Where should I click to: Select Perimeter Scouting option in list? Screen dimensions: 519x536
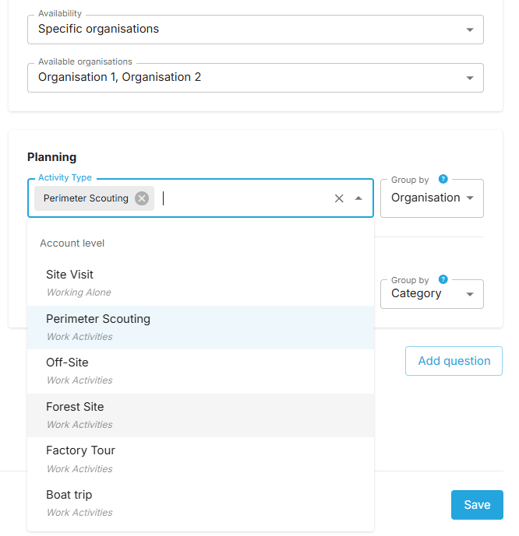pyautogui.click(x=201, y=327)
